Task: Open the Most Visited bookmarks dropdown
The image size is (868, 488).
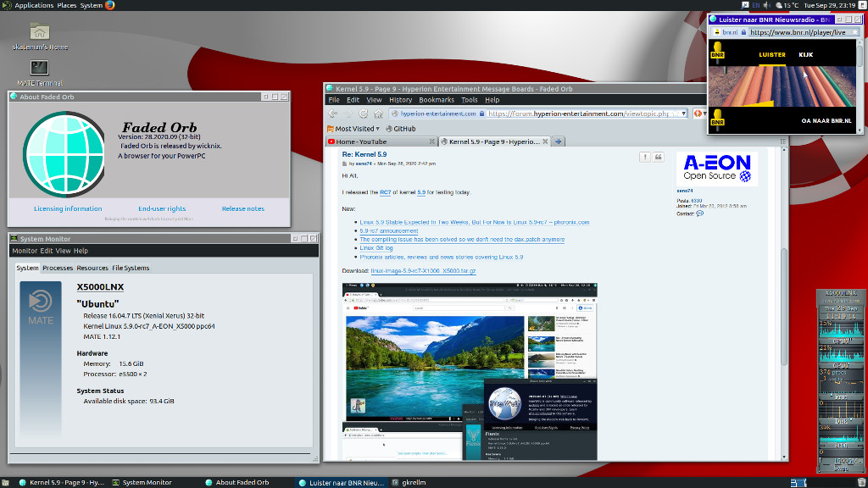Action: [x=353, y=129]
